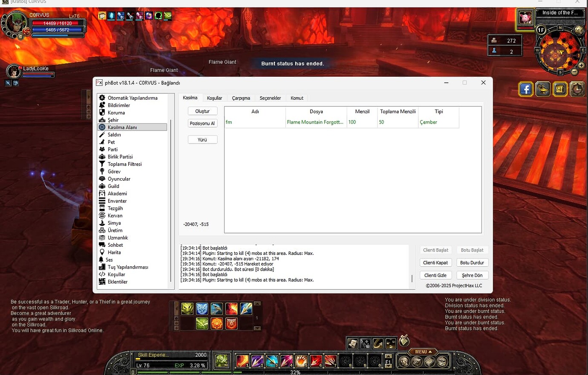The height and width of the screenshot is (375, 588).
Task: Click the Px icon in the phBot title bar
Action: click(99, 83)
